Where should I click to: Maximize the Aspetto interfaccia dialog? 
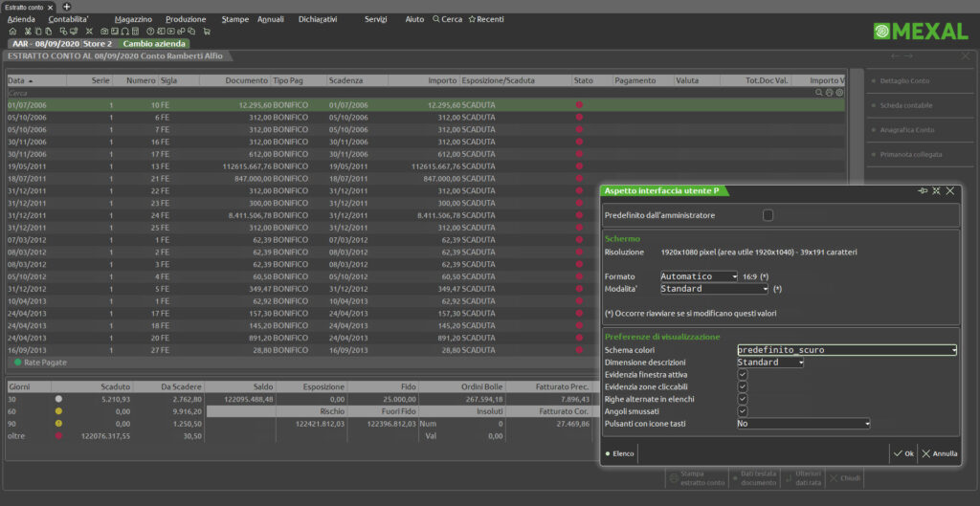click(x=936, y=190)
